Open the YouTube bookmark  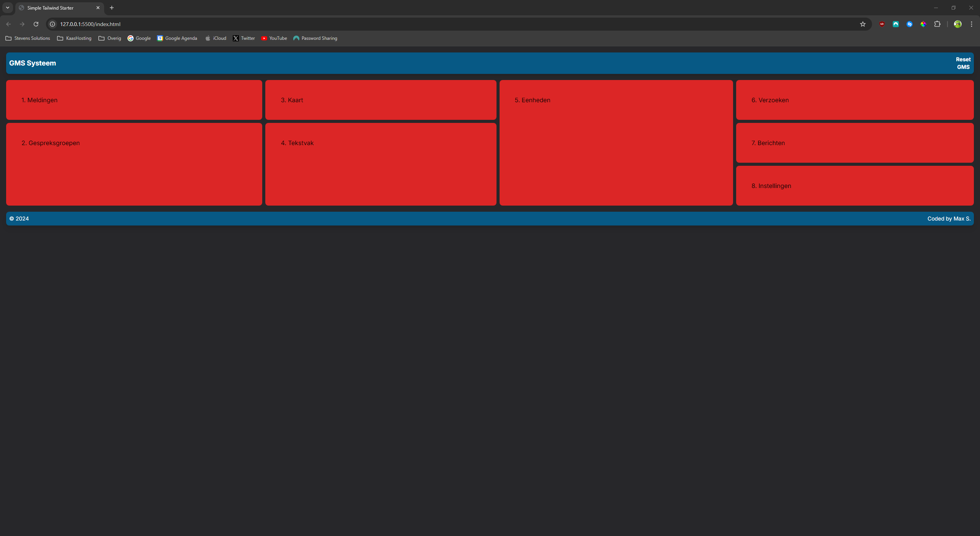[274, 38]
